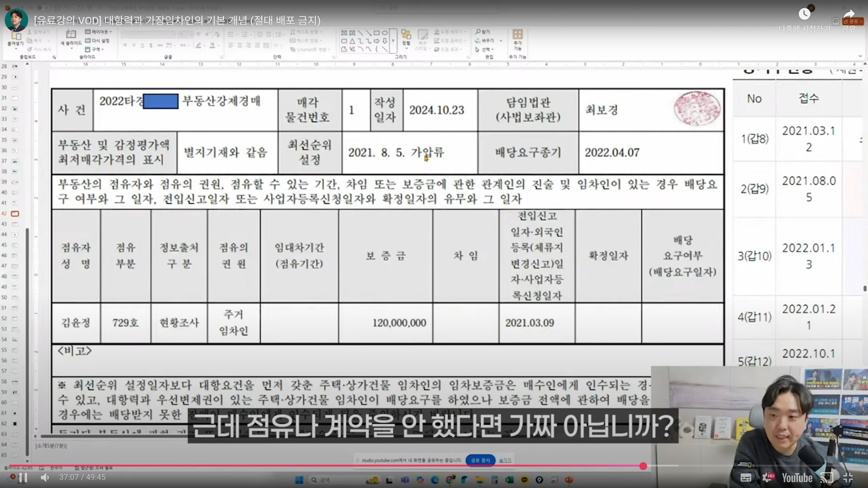Open Excel from the taskbar

[509, 480]
